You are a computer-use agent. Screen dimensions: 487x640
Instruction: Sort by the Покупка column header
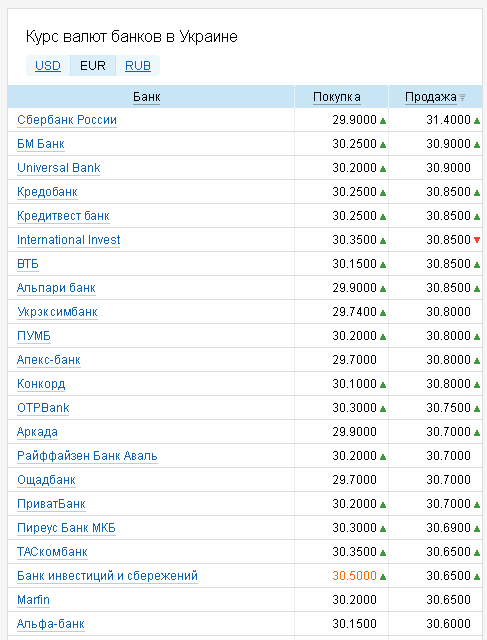(x=336, y=97)
